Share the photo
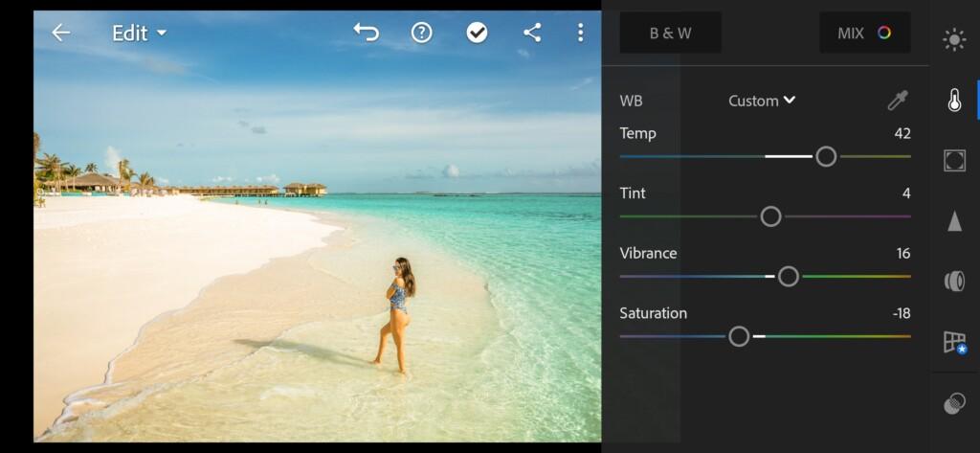The height and width of the screenshot is (453, 980). click(x=532, y=33)
